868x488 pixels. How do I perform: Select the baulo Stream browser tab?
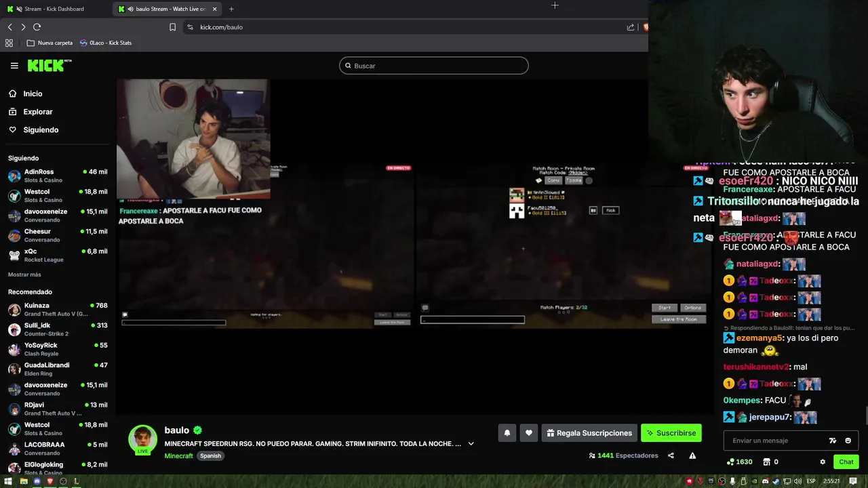(167, 9)
